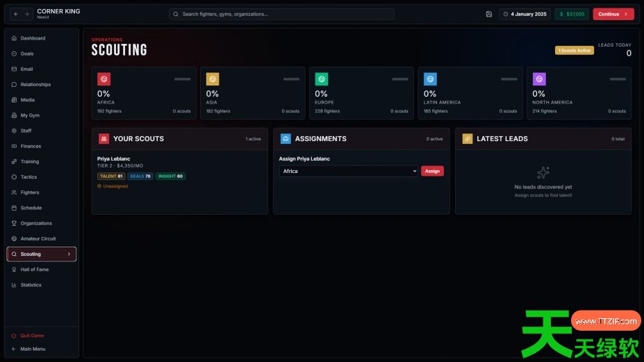Image resolution: width=644 pixels, height=362 pixels.
Task: Expand the Scouting sidebar chevron
Action: pos(69,254)
